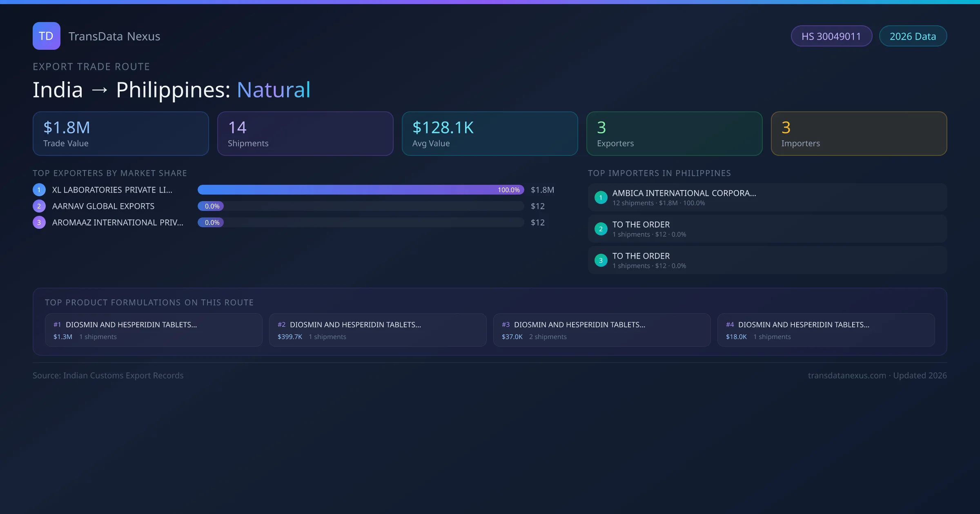Click blue rank 1 badge for XL Laboratories
980x514 pixels.
click(39, 190)
